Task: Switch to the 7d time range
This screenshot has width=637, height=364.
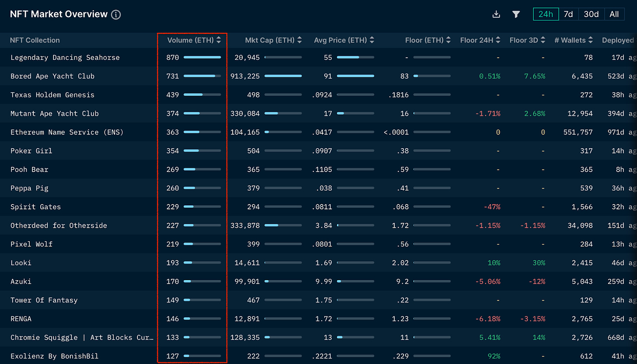Action: click(568, 14)
